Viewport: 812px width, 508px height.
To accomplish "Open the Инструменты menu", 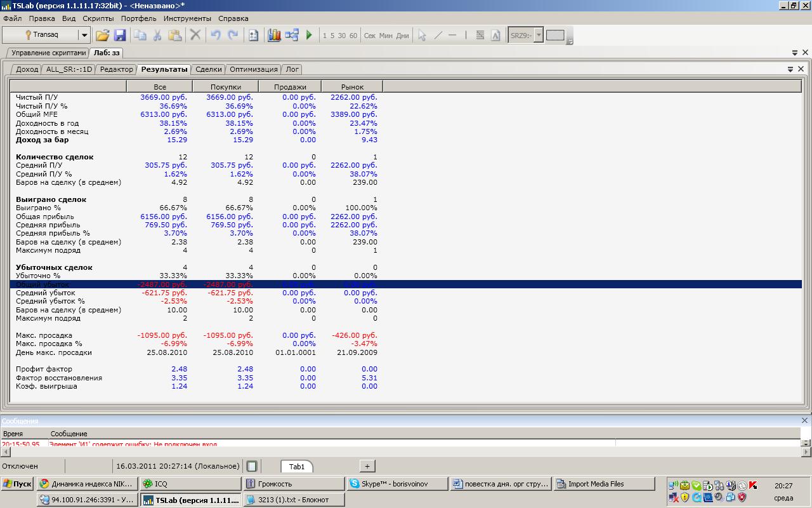I will [187, 18].
